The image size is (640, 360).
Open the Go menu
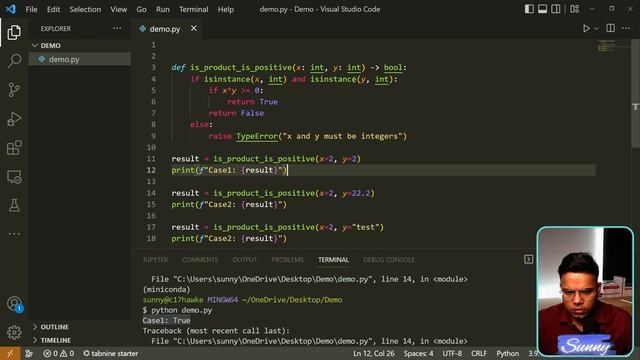[141, 9]
